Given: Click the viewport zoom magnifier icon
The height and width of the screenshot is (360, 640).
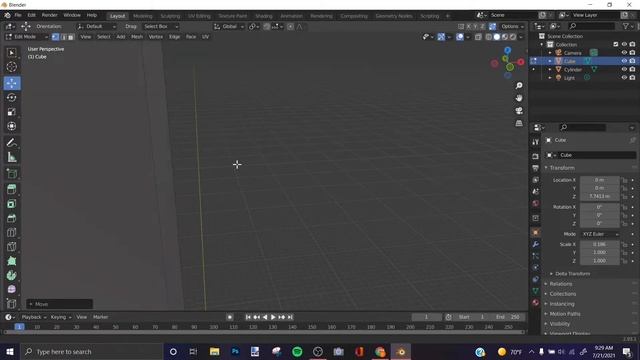Looking at the screenshot, I should [x=519, y=86].
